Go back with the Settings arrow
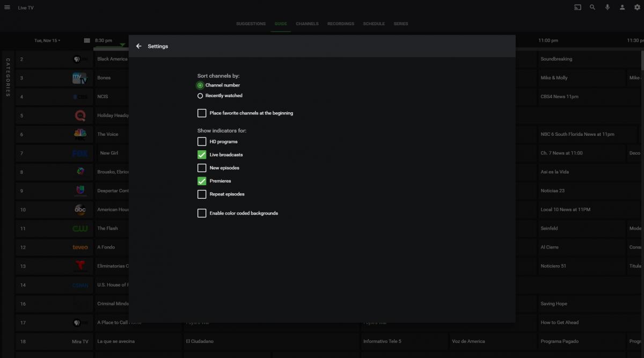Screen dimensions: 644x358 pos(138,46)
